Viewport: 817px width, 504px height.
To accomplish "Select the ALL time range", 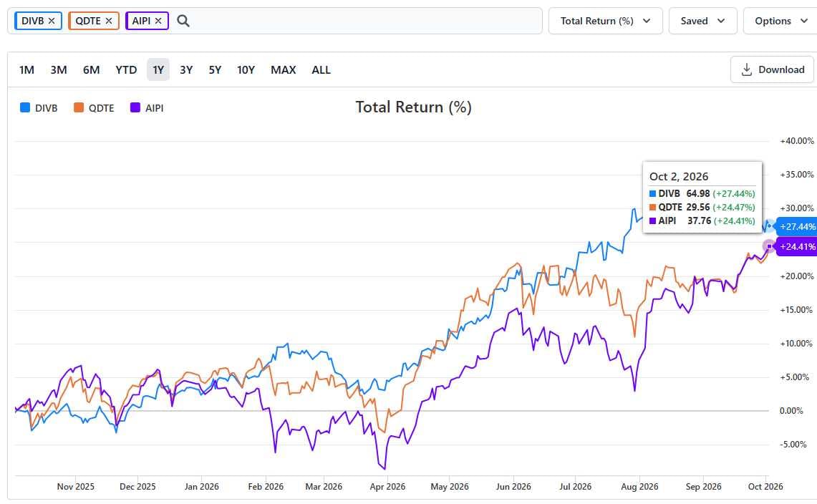I will click(321, 70).
